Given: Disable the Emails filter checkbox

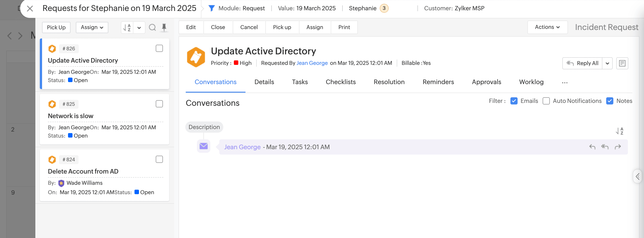Looking at the screenshot, I should [514, 101].
